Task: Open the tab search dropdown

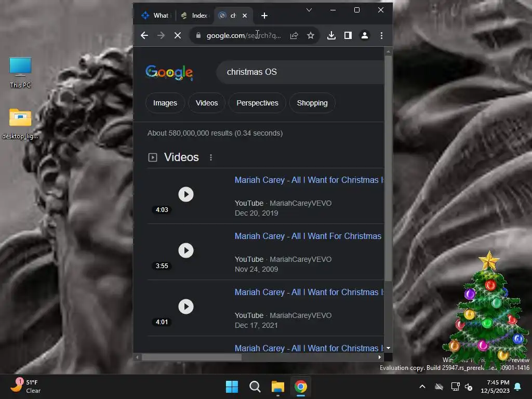Action: tap(309, 10)
